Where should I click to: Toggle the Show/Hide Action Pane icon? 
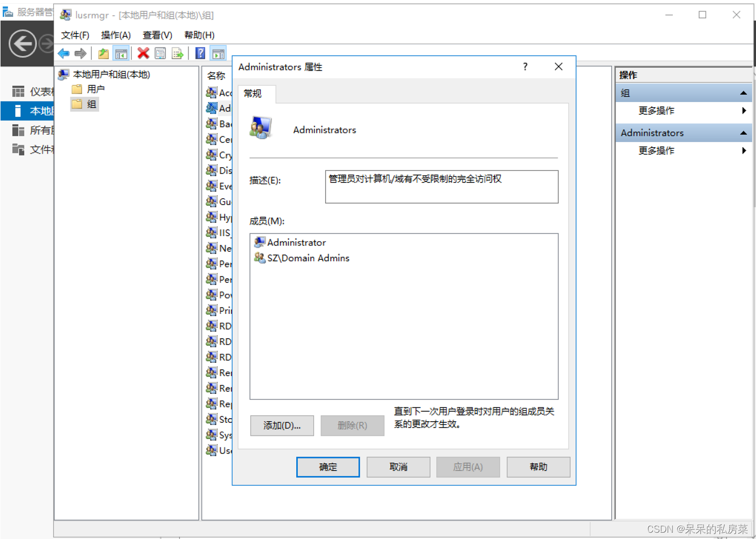[x=218, y=53]
